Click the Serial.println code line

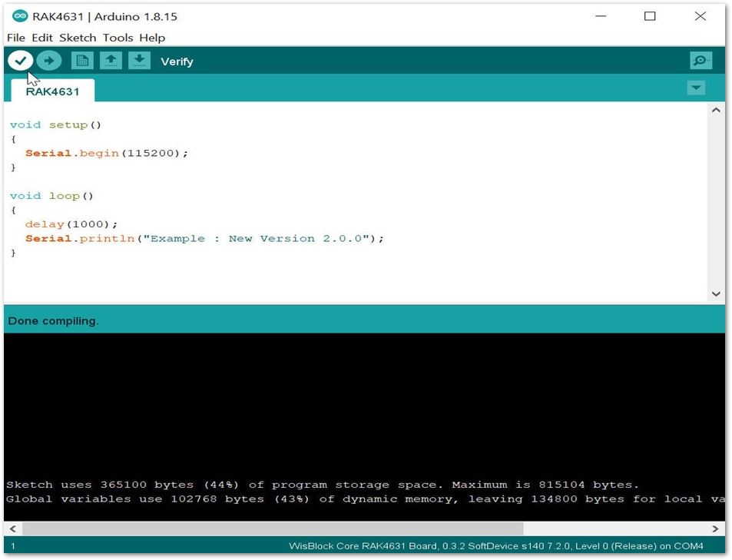point(204,239)
